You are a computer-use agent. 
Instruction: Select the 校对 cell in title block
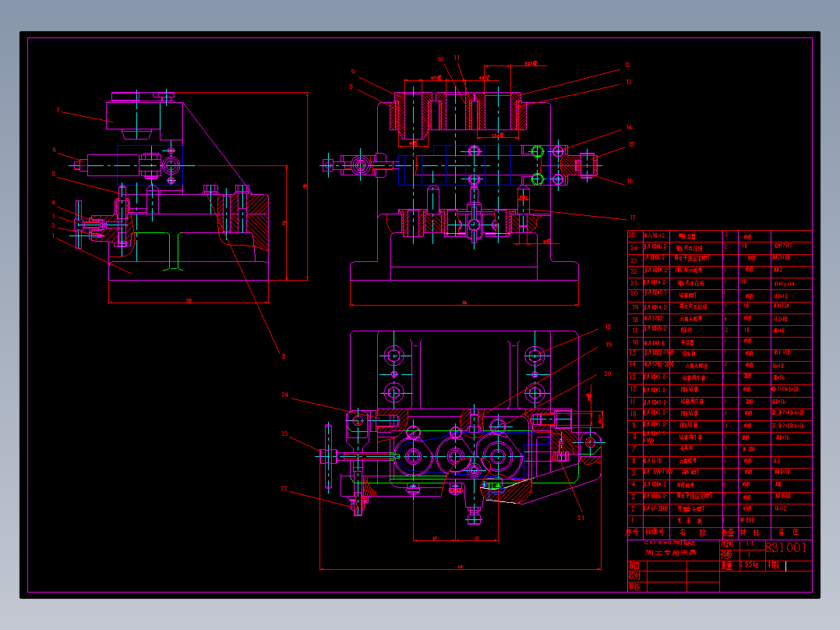pos(634,576)
